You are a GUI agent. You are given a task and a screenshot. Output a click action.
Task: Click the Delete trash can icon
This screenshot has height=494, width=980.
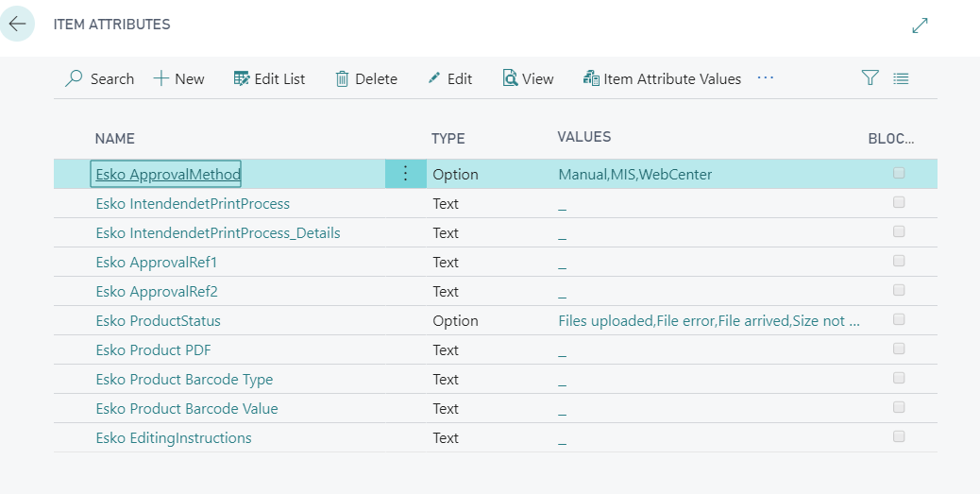click(x=342, y=78)
